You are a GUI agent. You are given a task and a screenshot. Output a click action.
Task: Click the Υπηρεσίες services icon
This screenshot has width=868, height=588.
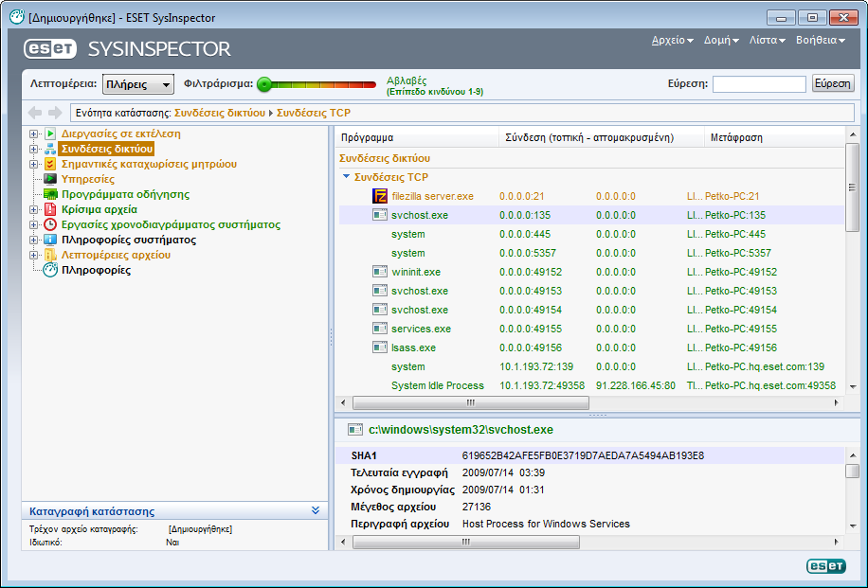coord(50,179)
